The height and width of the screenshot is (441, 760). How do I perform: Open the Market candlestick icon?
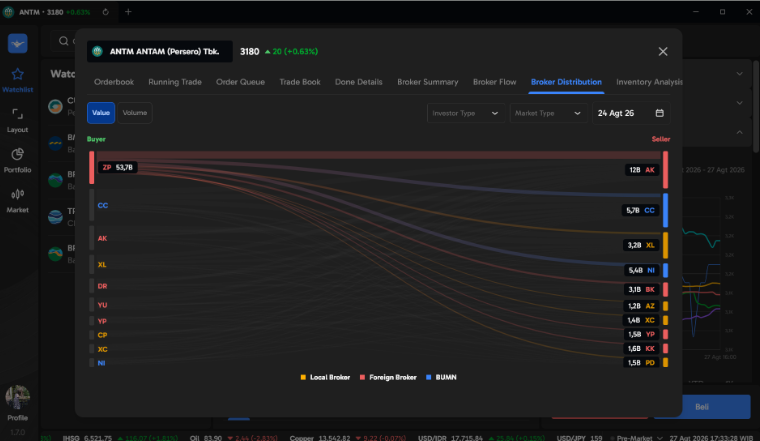(17, 194)
